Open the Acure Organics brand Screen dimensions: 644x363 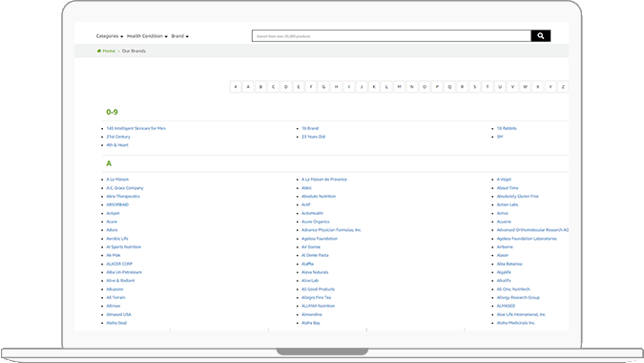pyautogui.click(x=316, y=222)
